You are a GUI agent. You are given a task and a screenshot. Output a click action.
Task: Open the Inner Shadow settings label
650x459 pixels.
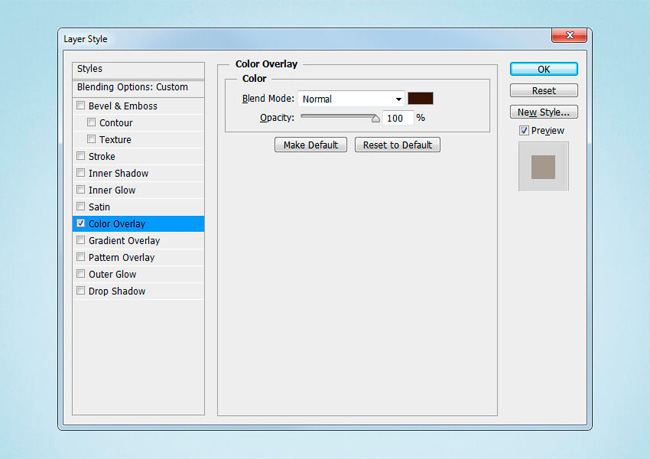coord(118,173)
